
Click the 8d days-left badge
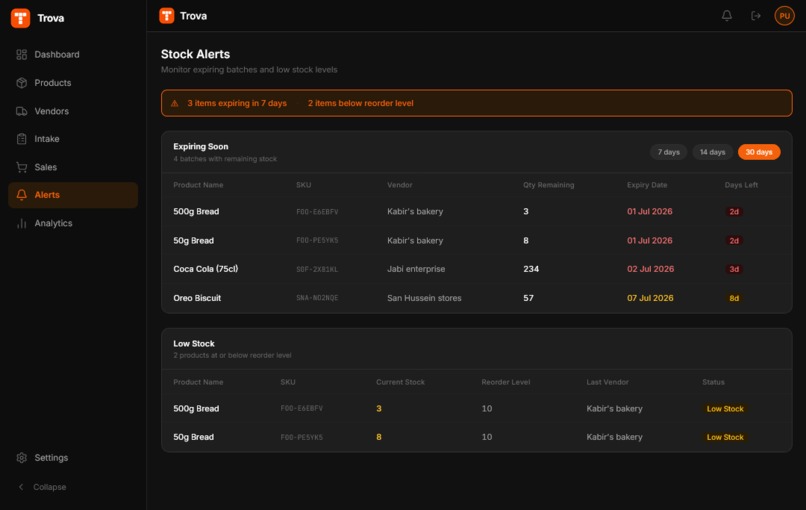[734, 298]
